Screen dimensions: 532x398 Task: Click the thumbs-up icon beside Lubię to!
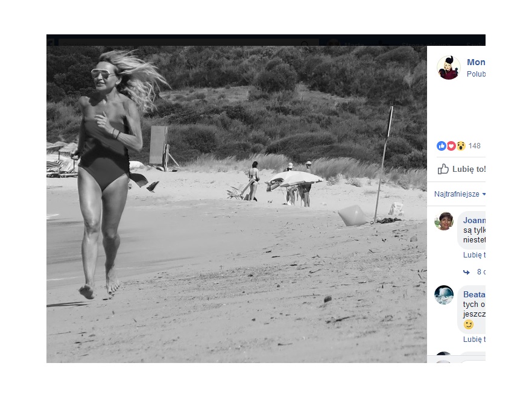[x=443, y=169]
